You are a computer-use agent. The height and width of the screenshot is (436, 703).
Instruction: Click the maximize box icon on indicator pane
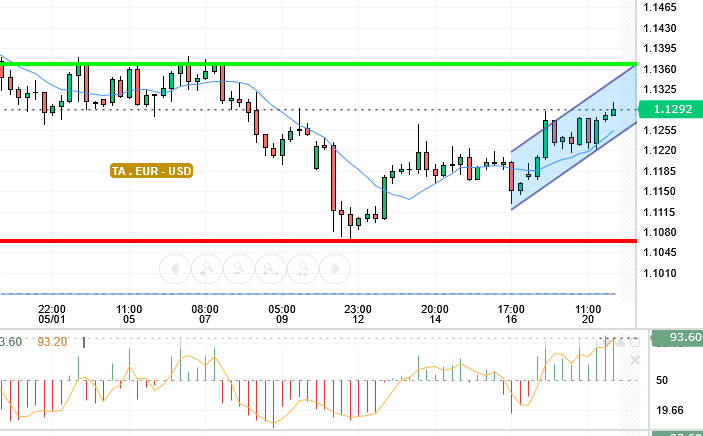pos(634,343)
